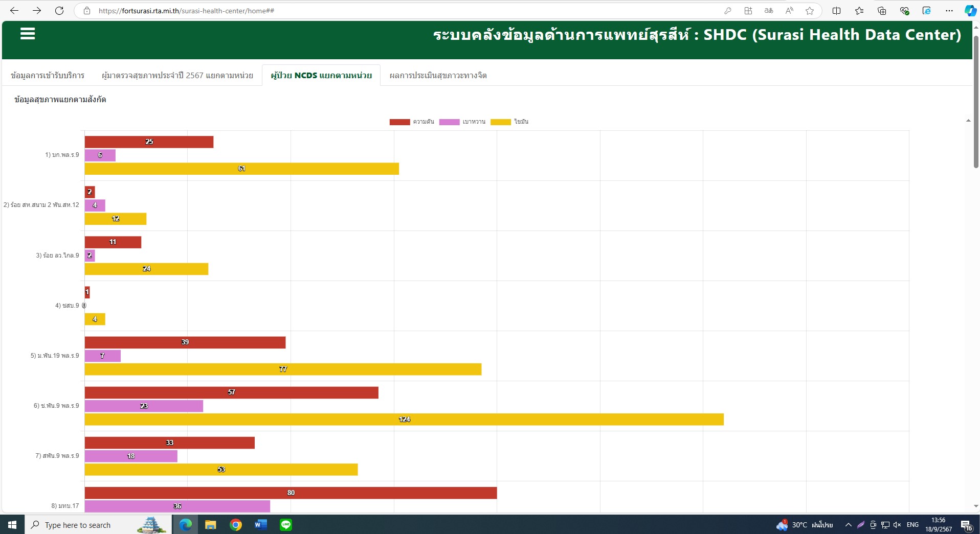980x534 pixels.
Task: Switch to the ข้อมูลการเข้ารับบริการ tab
Action: pyautogui.click(x=48, y=76)
